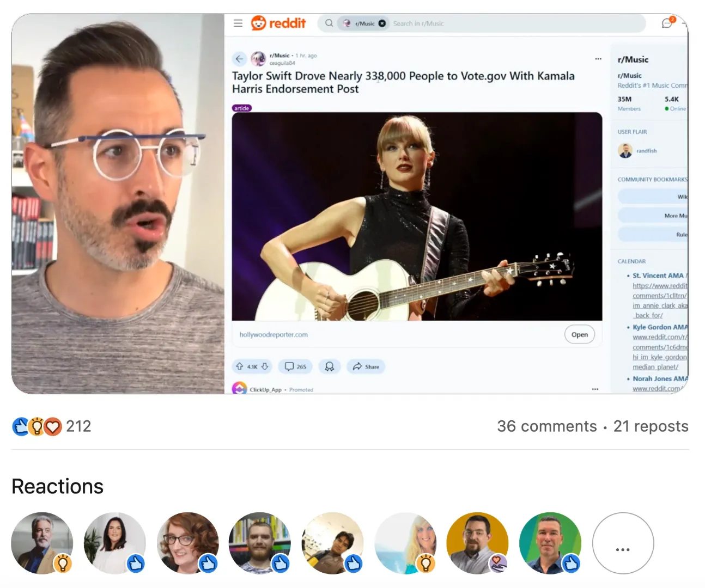
Task: Click the ClickUp_App promoted avatar
Action: (x=239, y=388)
